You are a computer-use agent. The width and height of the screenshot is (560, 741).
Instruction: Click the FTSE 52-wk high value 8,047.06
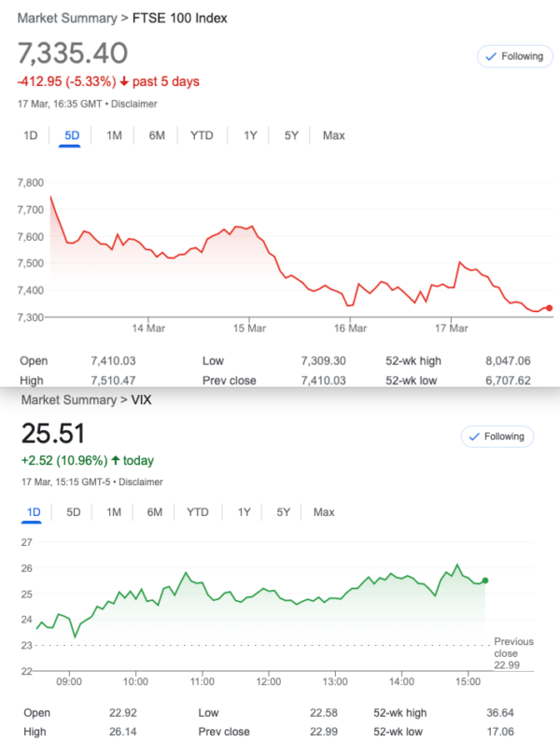508,361
